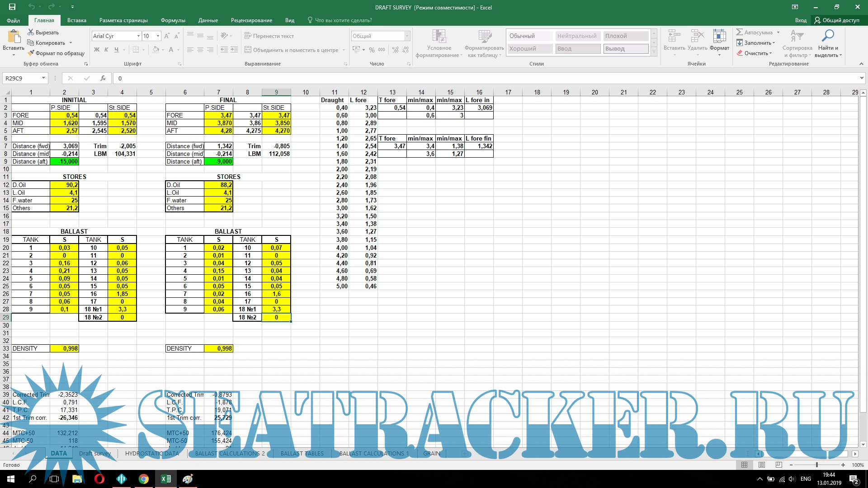Switch to Page Layout view in status bar
Image resolution: width=868 pixels, height=488 pixels.
tap(762, 465)
